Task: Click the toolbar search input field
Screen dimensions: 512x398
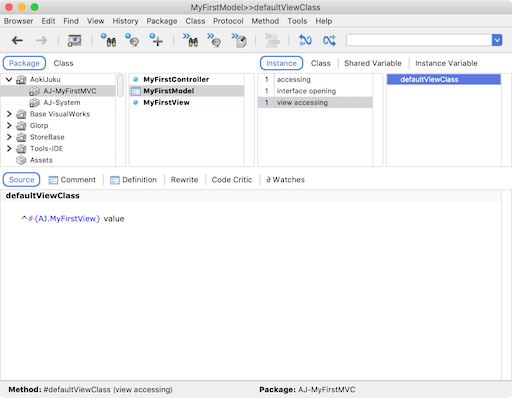Action: click(x=419, y=40)
